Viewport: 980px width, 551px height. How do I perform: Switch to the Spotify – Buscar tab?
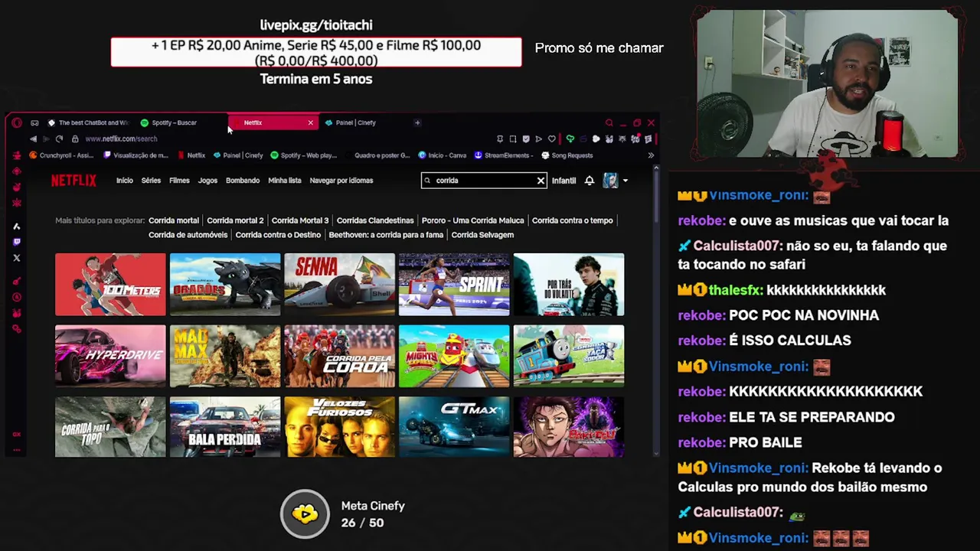(174, 122)
